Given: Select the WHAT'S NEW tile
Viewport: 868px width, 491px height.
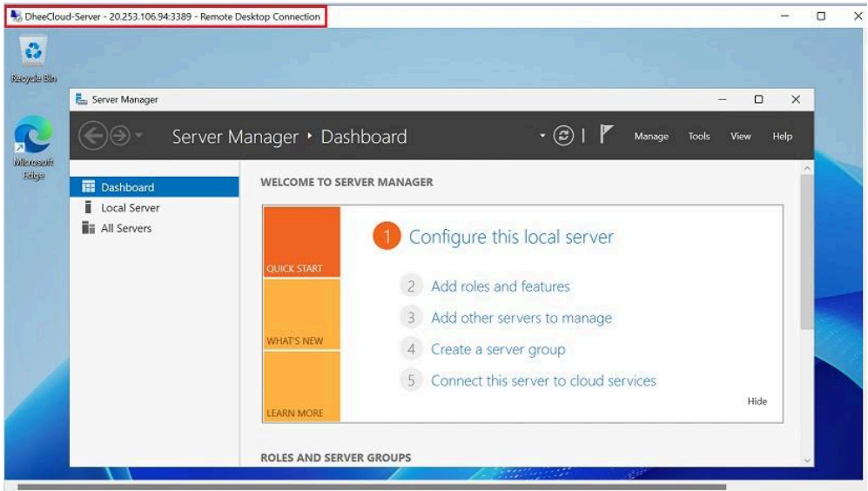Looking at the screenshot, I should click(x=301, y=314).
